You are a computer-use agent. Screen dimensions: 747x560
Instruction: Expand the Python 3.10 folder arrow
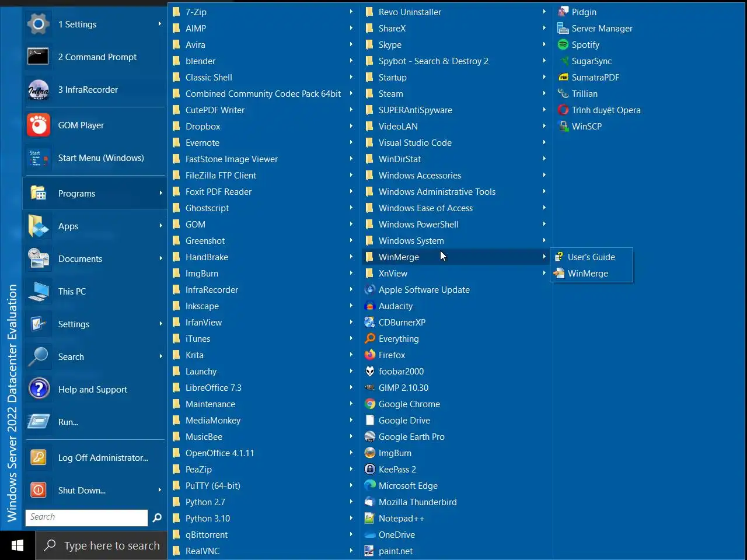[x=351, y=518]
